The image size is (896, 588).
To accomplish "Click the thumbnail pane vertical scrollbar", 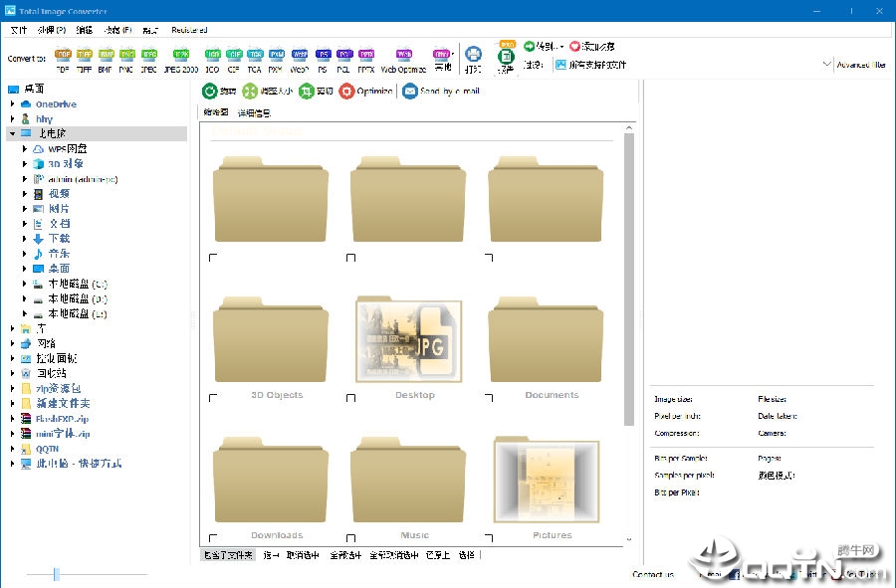I will tap(629, 280).
